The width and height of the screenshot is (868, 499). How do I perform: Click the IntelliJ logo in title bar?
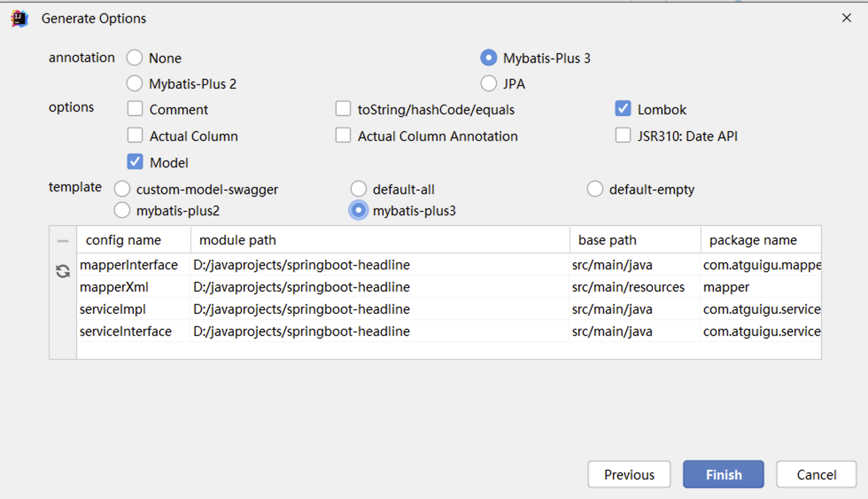(x=19, y=19)
